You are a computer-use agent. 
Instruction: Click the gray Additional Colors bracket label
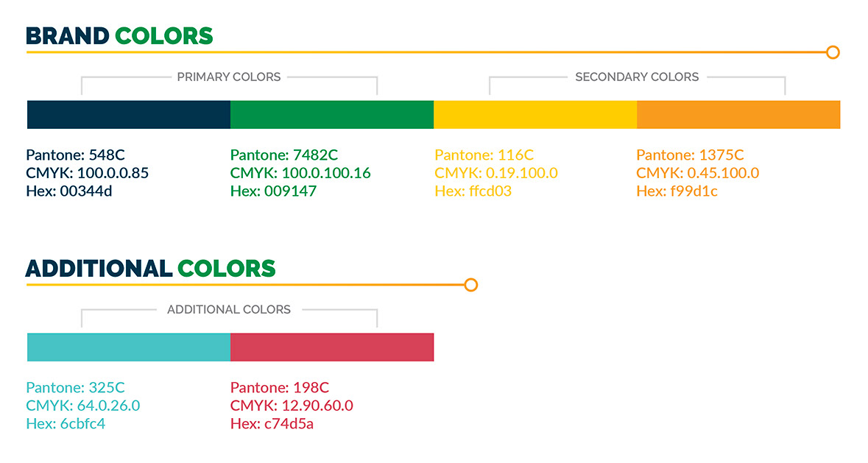point(229,309)
